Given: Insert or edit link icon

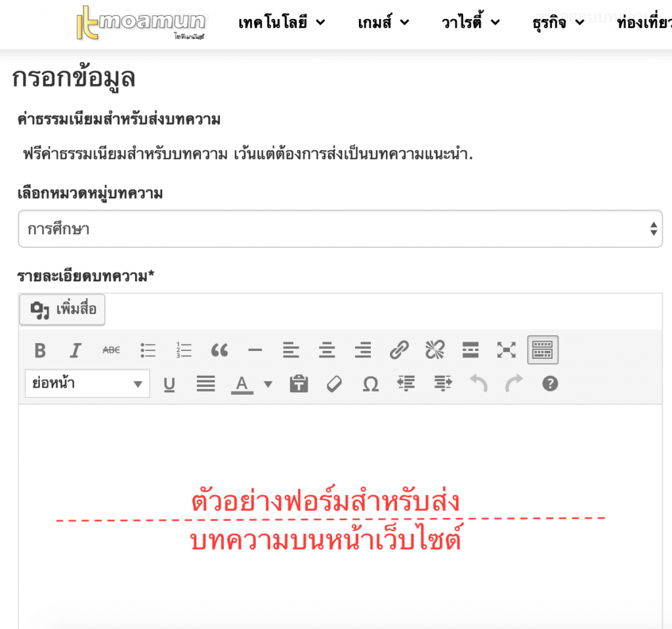Looking at the screenshot, I should point(399,350).
